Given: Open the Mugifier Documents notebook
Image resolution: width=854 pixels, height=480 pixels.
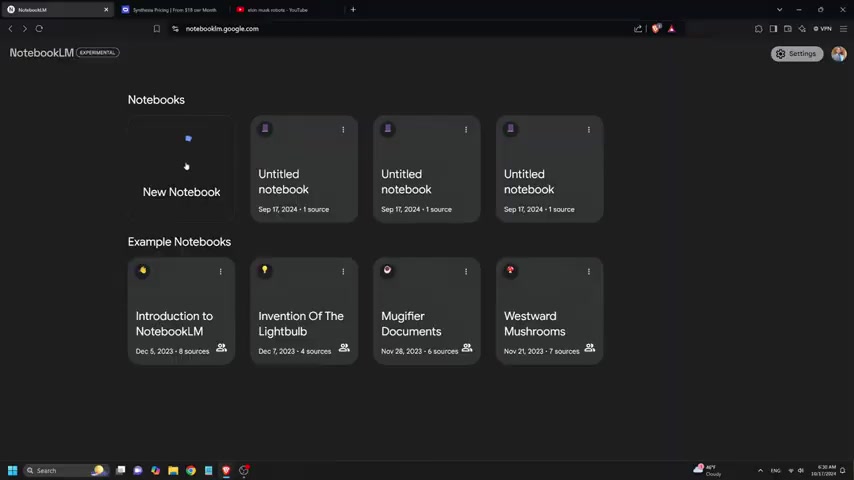Looking at the screenshot, I should 426,311.
